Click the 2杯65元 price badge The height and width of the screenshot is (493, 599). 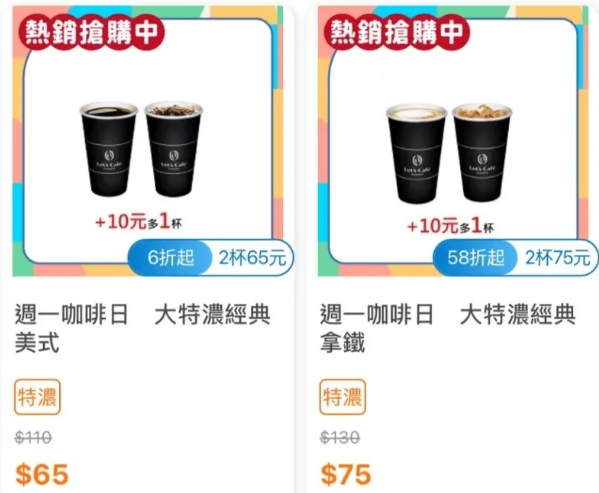pos(252,257)
